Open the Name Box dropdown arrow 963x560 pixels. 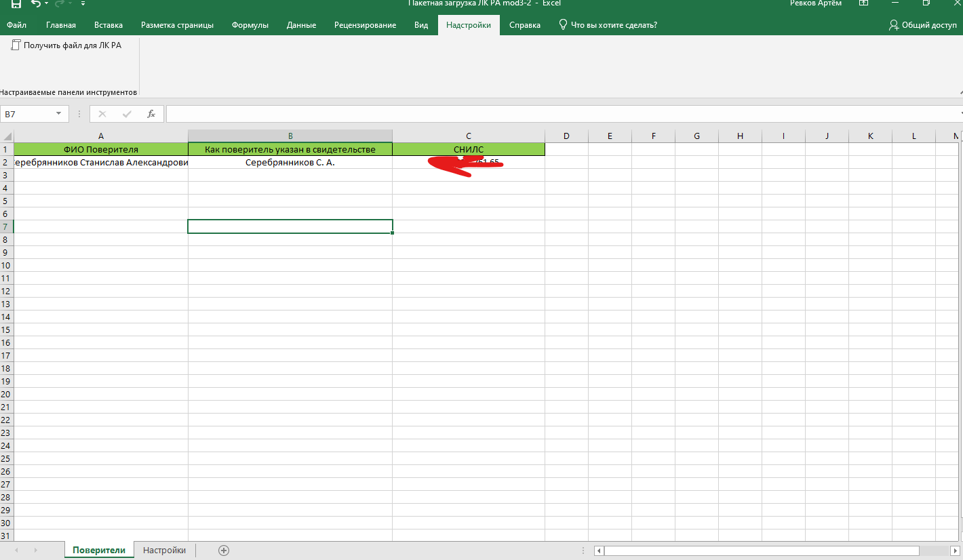point(59,114)
